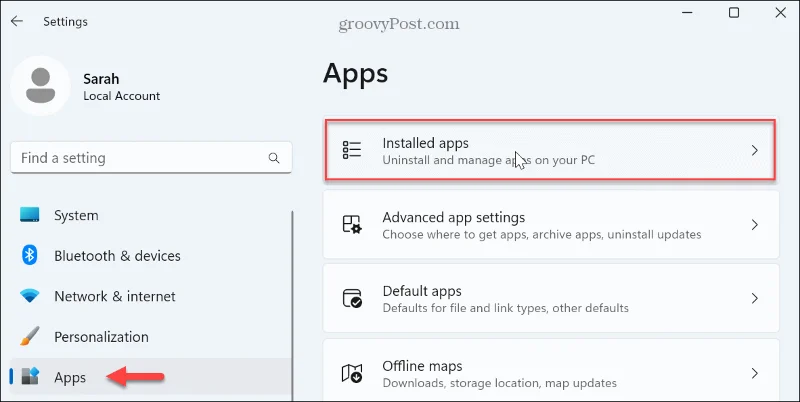This screenshot has width=800, height=402.
Task: Select Apps in the sidebar
Action: pos(151,377)
